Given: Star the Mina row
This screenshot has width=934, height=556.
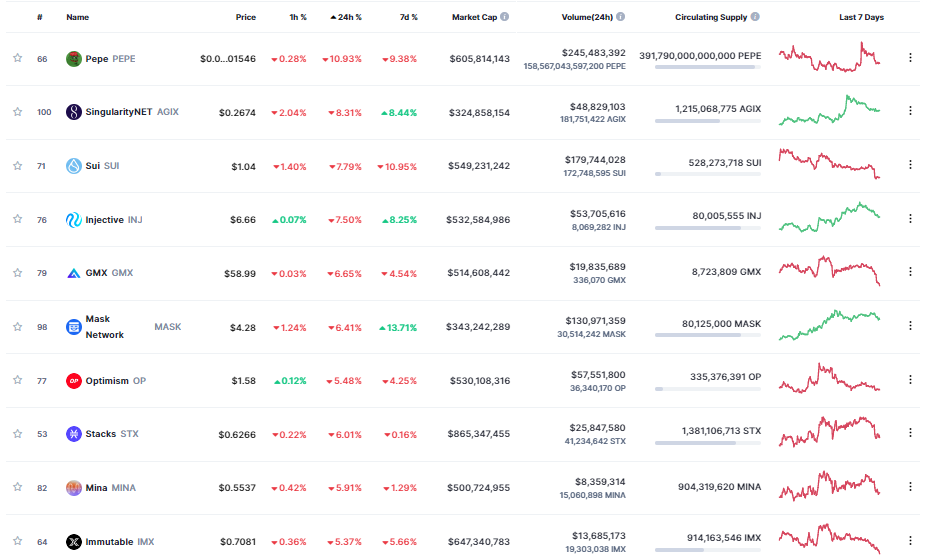Looking at the screenshot, I should click(18, 487).
